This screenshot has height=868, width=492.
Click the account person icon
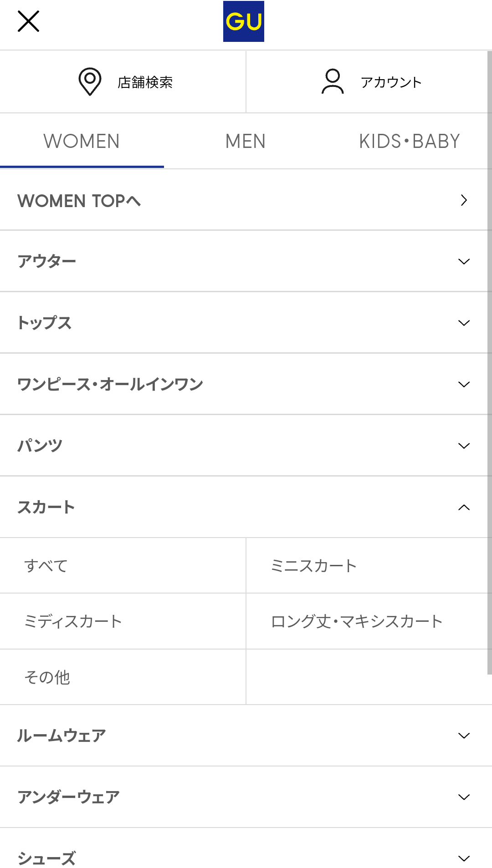point(333,82)
